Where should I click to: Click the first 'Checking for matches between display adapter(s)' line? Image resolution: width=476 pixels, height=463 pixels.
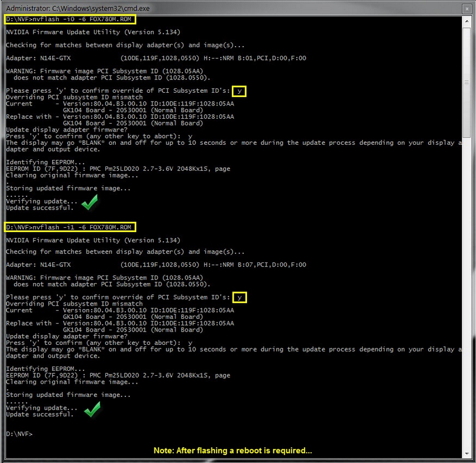pos(125,45)
